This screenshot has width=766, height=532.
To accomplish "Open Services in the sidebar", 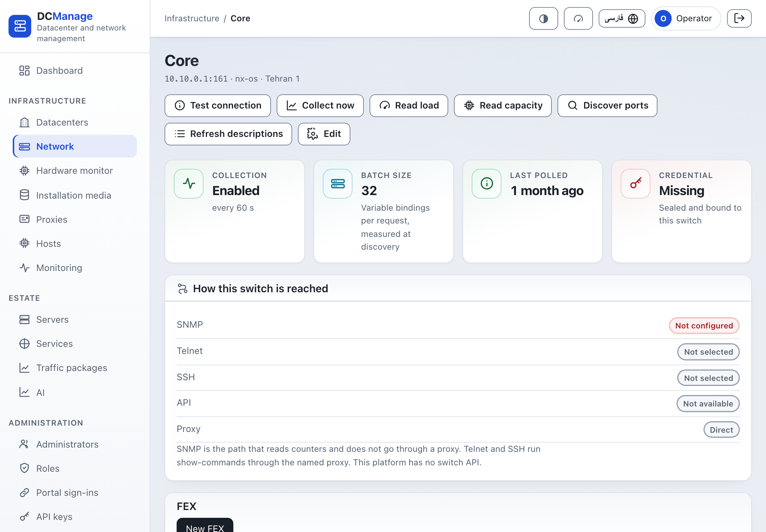I will [74, 344].
